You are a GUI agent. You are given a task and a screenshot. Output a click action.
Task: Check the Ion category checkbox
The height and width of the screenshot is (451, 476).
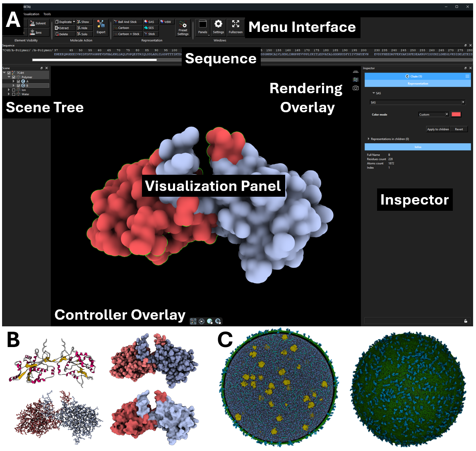point(14,90)
